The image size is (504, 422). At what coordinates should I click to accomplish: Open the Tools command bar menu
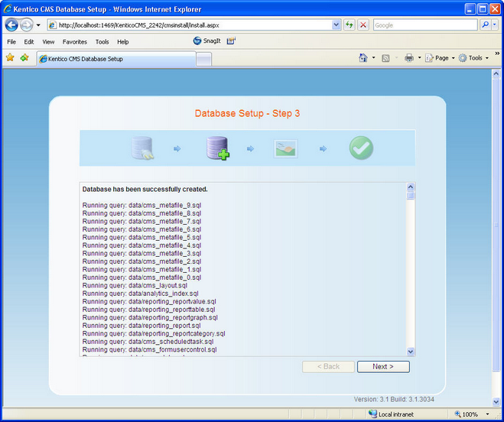473,58
